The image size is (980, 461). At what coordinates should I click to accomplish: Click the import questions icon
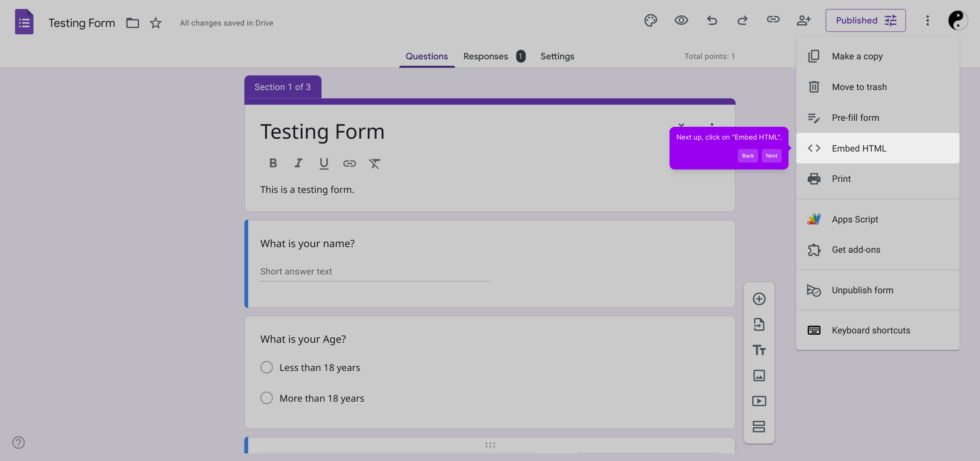coord(759,324)
